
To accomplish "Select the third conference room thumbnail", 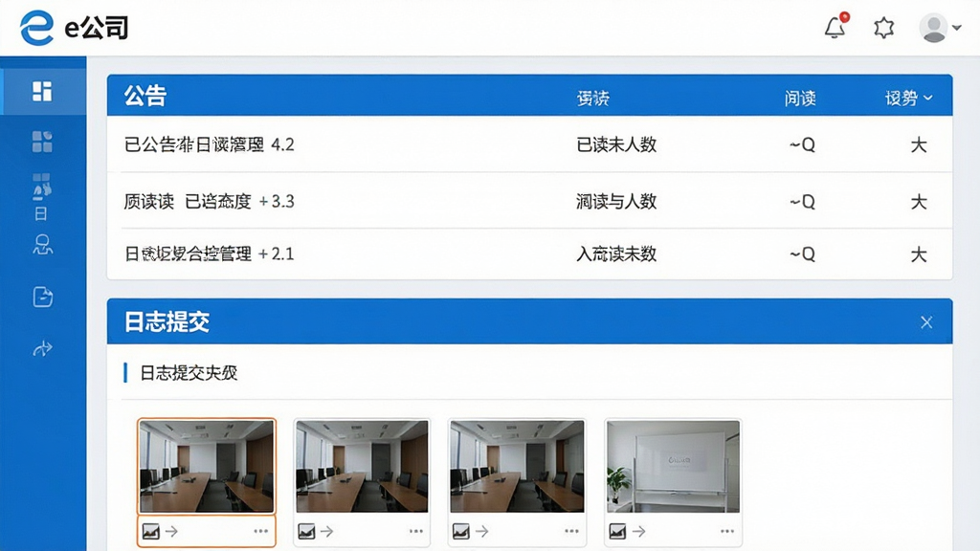I will [x=518, y=467].
